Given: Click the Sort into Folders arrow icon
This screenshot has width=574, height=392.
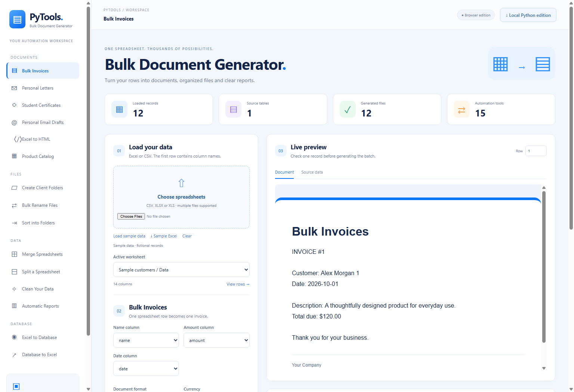Looking at the screenshot, I should tap(14, 223).
